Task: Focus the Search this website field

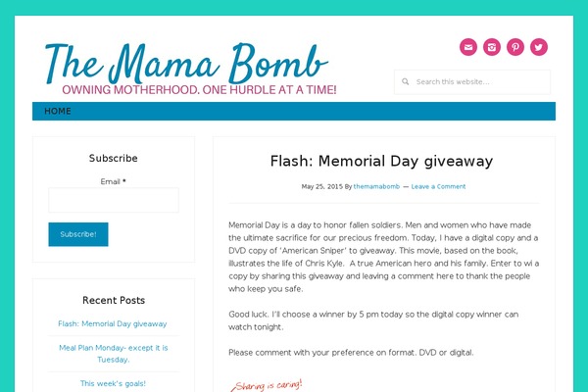Action: 472,81
